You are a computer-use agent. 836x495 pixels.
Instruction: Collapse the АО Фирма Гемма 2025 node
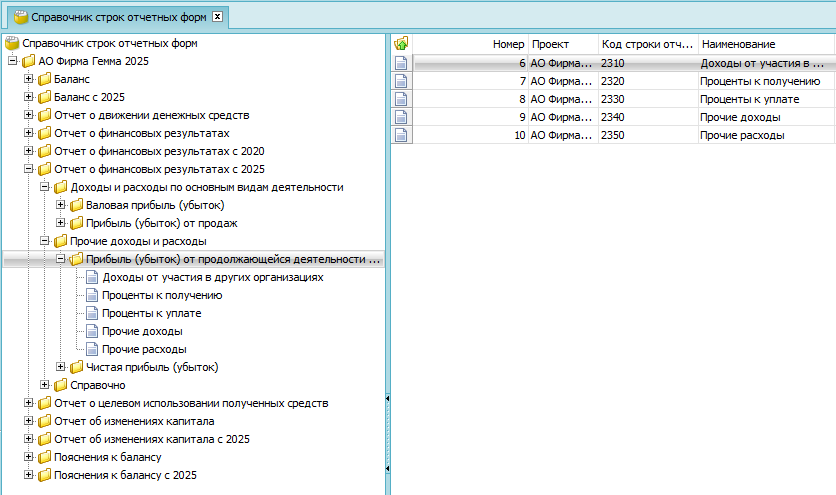tap(12, 61)
